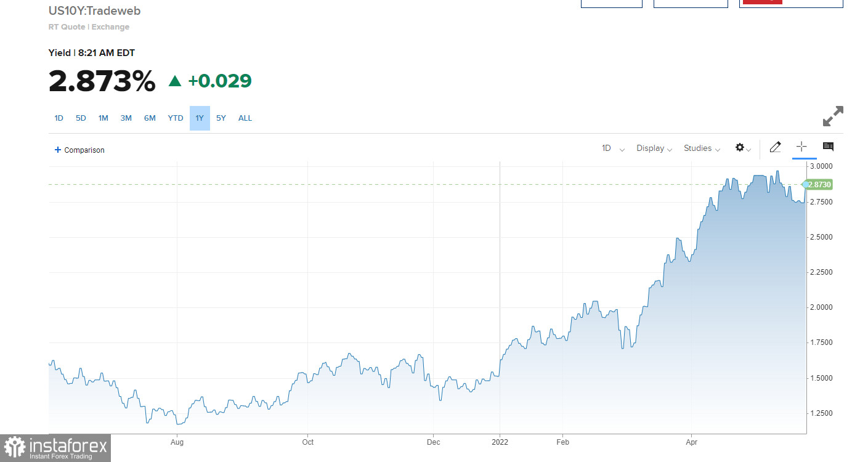Viewport: 868px width, 462px height.
Task: Open the 1D interval dropdown
Action: 613,148
